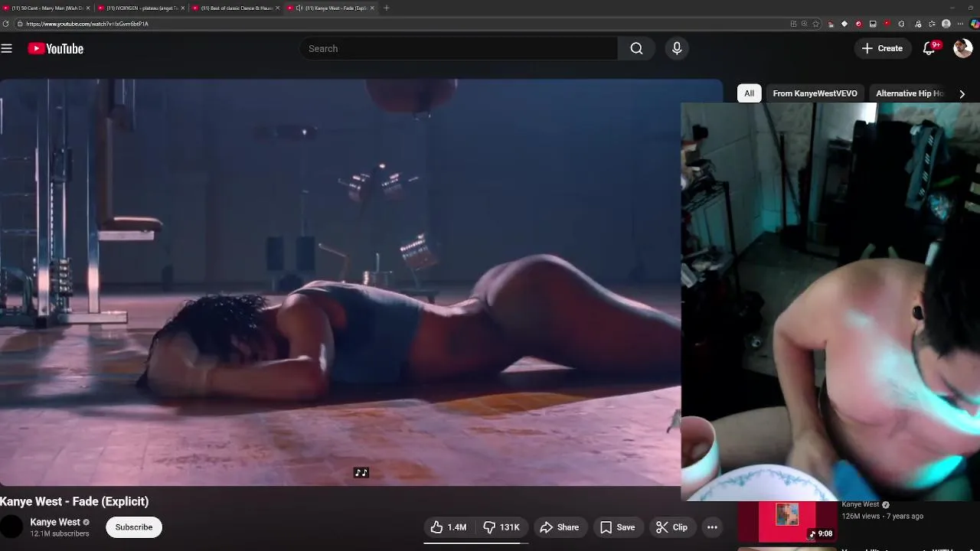Go to the YouTube home logo
The width and height of the screenshot is (980, 551).
tap(56, 48)
